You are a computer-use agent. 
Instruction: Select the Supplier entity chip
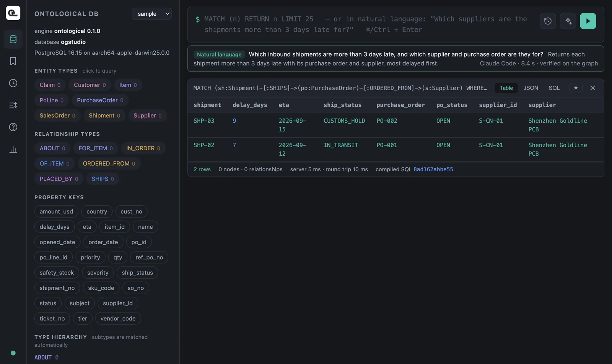tap(148, 115)
